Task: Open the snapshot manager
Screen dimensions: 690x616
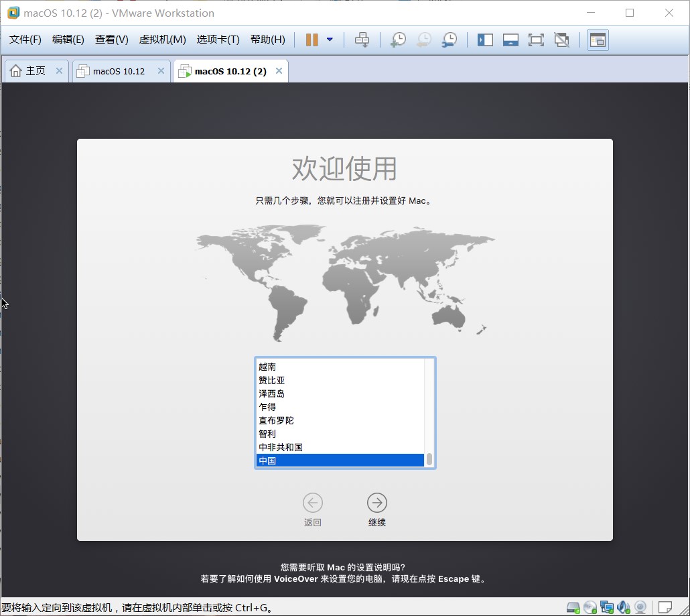Action: click(450, 40)
